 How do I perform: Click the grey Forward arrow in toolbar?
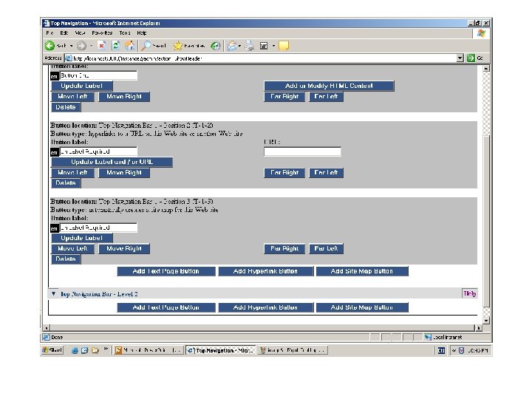pos(81,46)
